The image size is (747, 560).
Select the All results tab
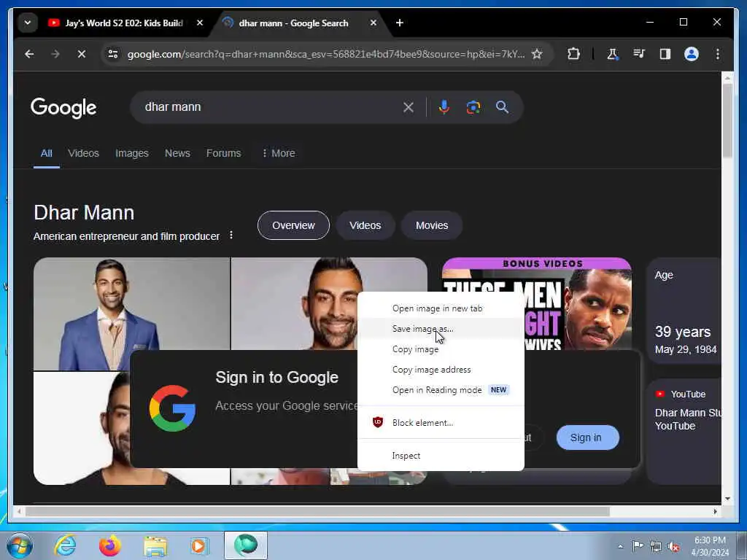click(46, 153)
